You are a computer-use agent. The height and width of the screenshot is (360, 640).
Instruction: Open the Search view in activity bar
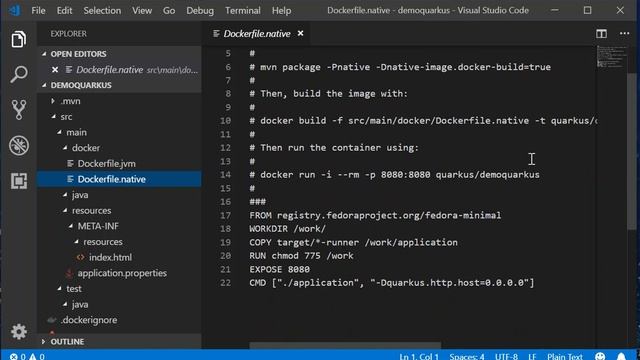tap(19, 74)
